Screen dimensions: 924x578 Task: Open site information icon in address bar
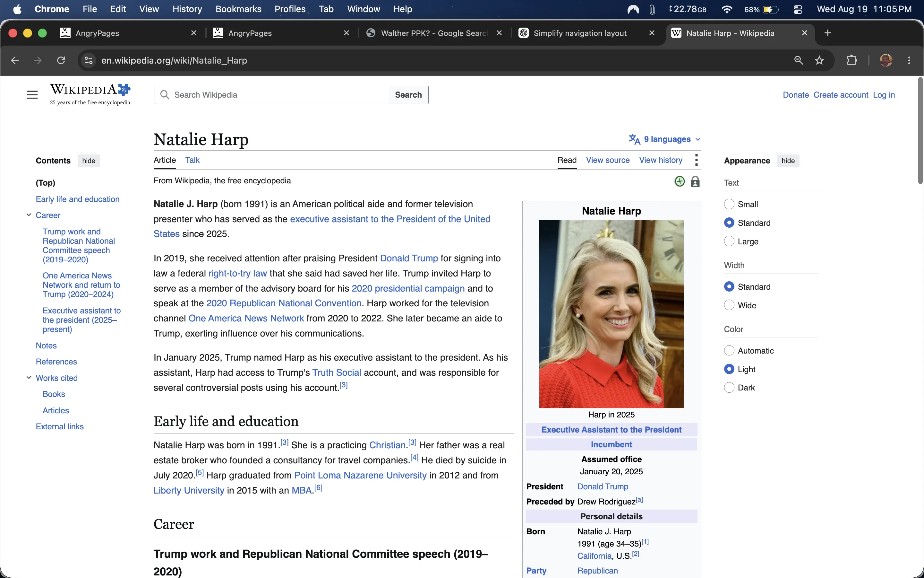[89, 60]
